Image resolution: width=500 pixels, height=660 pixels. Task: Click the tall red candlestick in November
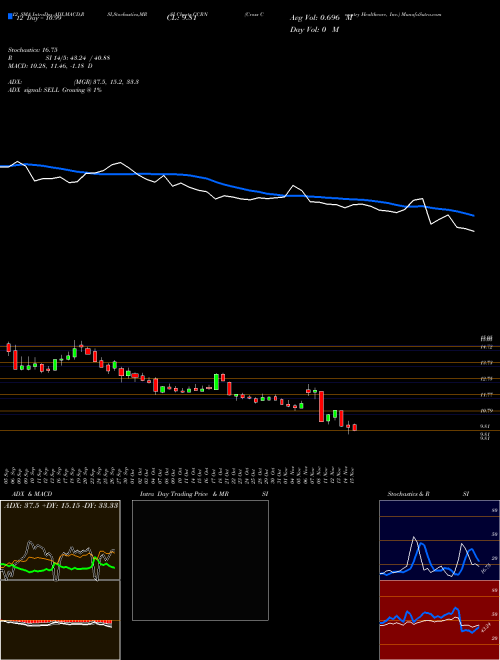click(322, 406)
